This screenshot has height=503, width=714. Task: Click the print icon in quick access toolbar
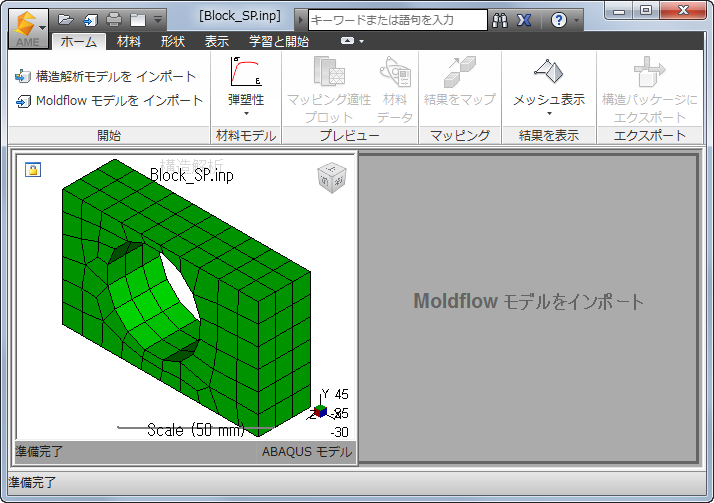(114, 20)
